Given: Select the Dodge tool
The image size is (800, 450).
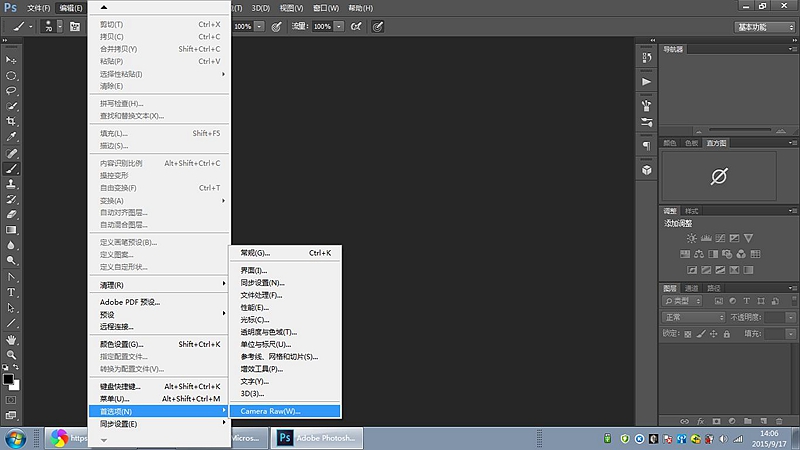Looking at the screenshot, I should click(11, 260).
